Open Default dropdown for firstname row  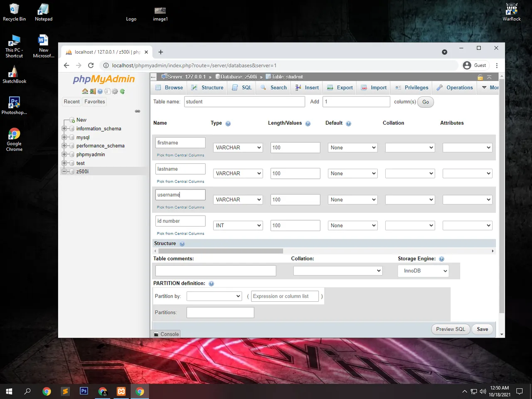click(352, 148)
